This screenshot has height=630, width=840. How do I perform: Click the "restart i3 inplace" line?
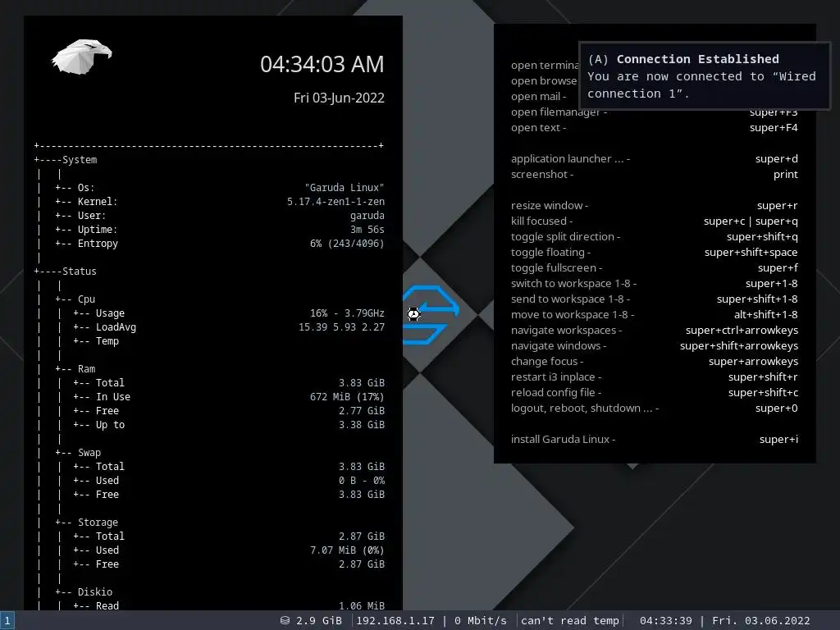tap(556, 377)
